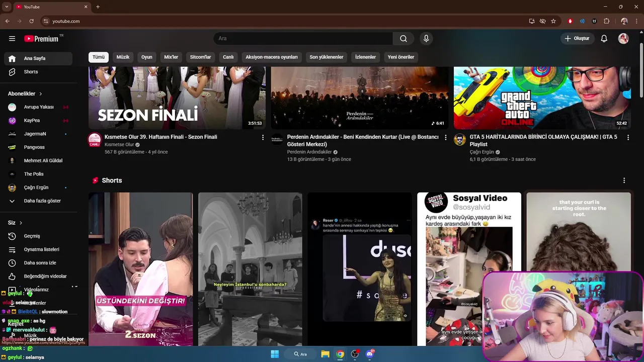Click the YouTube Premium logo
Image resolution: width=644 pixels, height=362 pixels.
tap(41, 39)
